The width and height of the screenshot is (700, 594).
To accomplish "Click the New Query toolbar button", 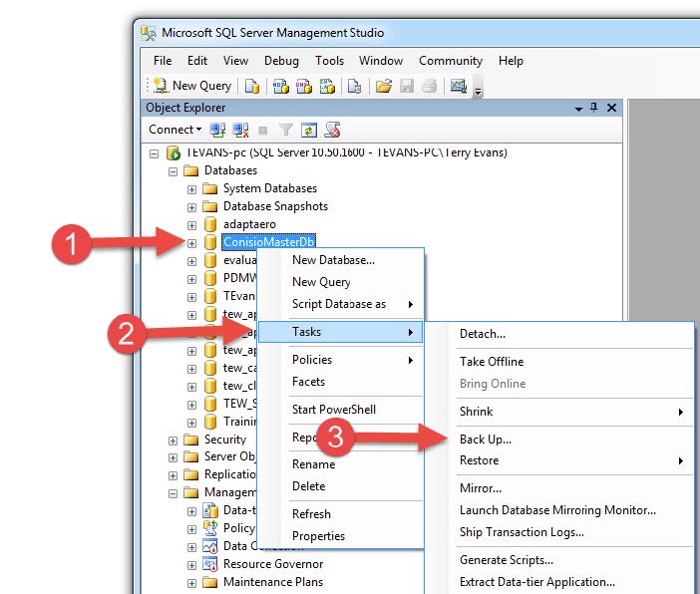I will click(x=192, y=86).
